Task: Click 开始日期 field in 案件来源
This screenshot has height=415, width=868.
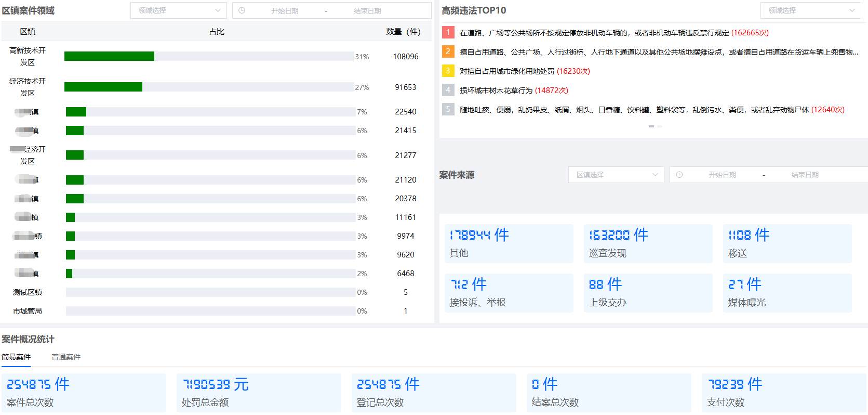Action: tap(722, 175)
